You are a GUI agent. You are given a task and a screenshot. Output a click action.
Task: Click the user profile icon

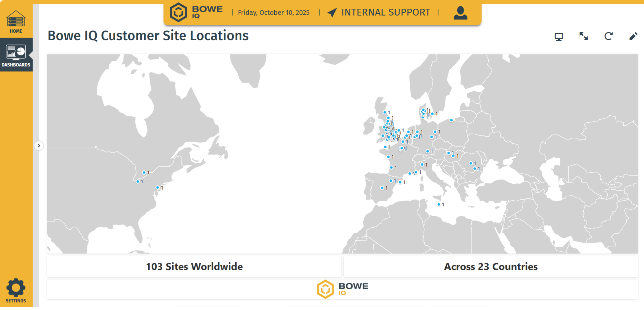point(460,13)
